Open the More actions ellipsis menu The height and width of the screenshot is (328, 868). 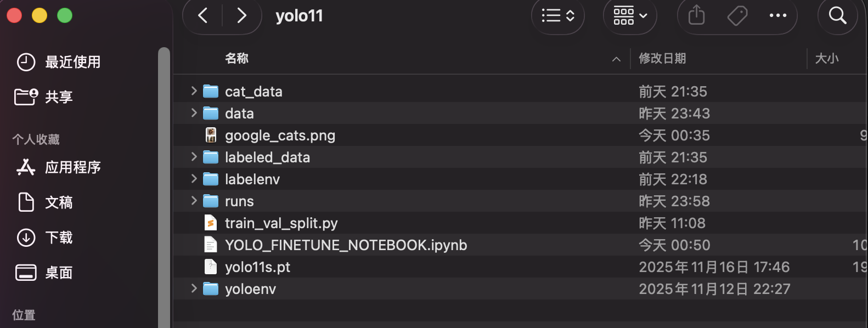pos(777,15)
